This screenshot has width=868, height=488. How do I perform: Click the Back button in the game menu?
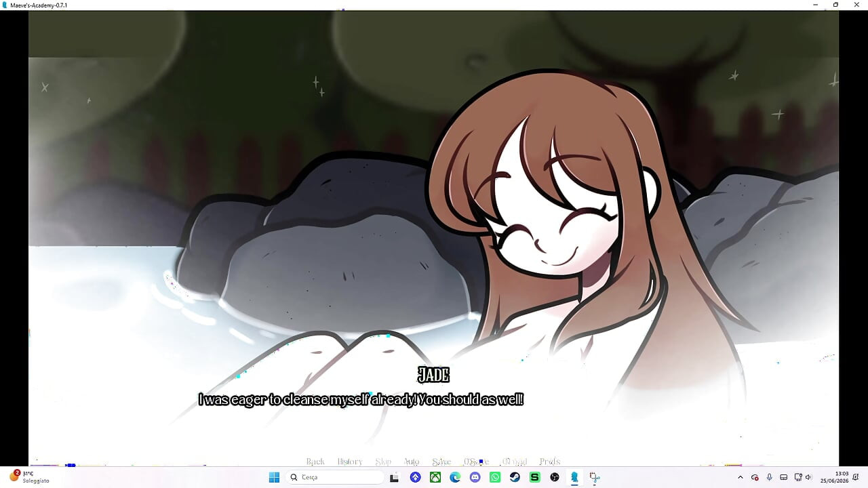pos(315,462)
